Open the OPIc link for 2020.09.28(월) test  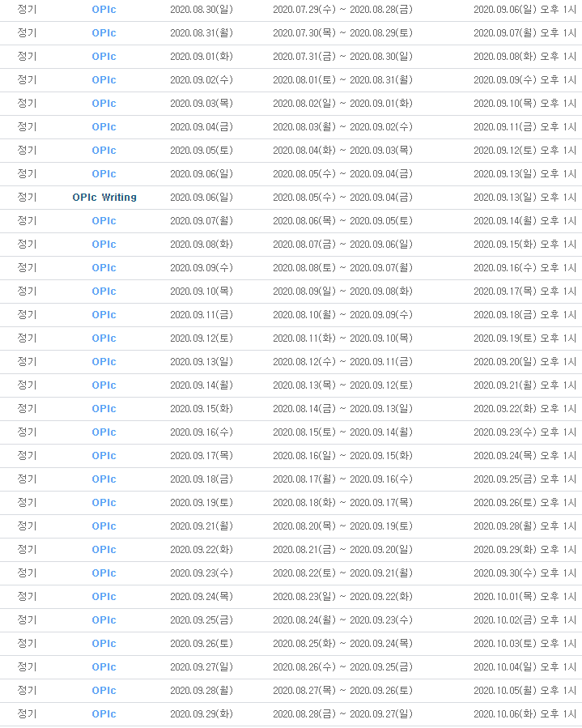coord(104,691)
